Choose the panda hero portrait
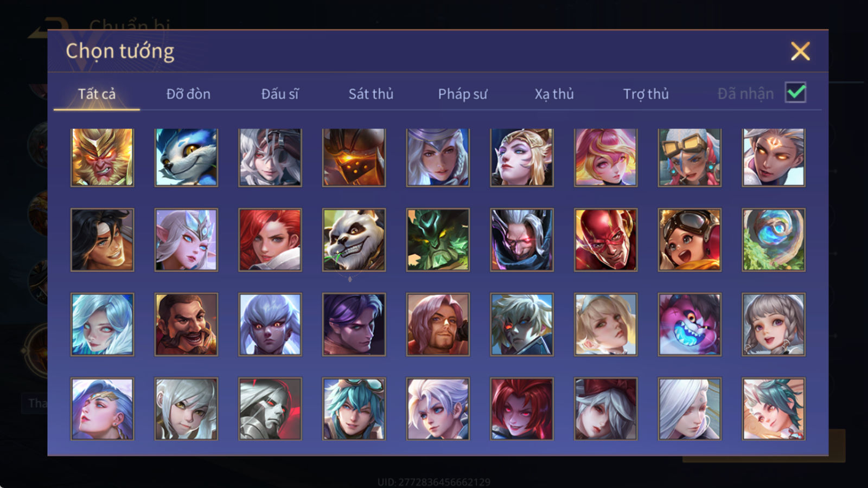 pos(354,240)
